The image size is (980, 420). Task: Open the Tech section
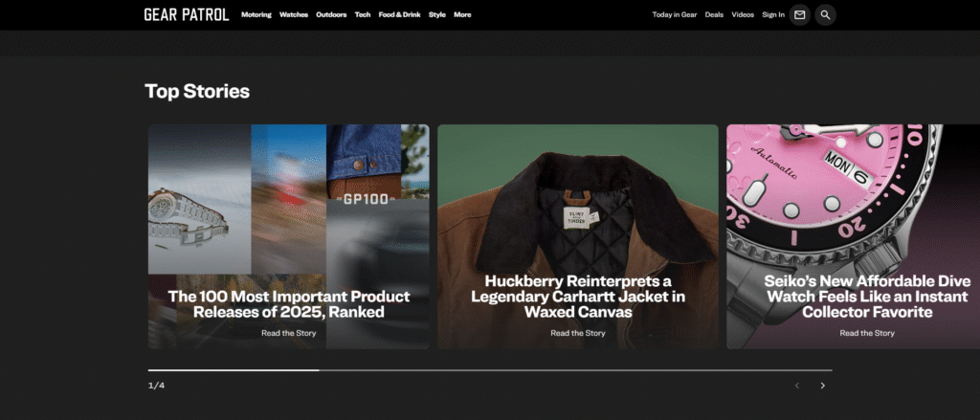pos(363,15)
